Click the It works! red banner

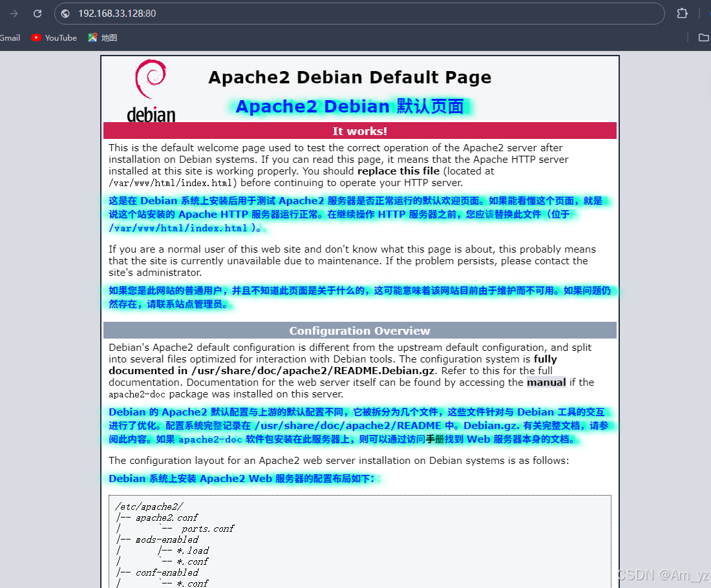[x=359, y=131]
